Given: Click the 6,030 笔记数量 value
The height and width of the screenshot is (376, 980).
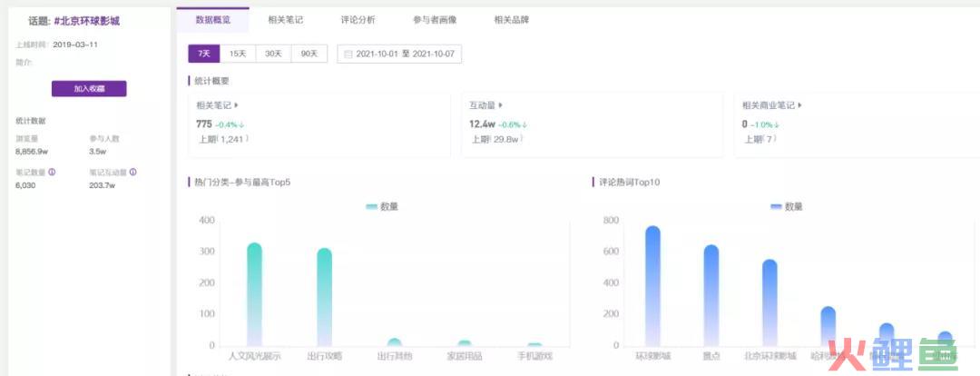Looking at the screenshot, I should pyautogui.click(x=25, y=185).
